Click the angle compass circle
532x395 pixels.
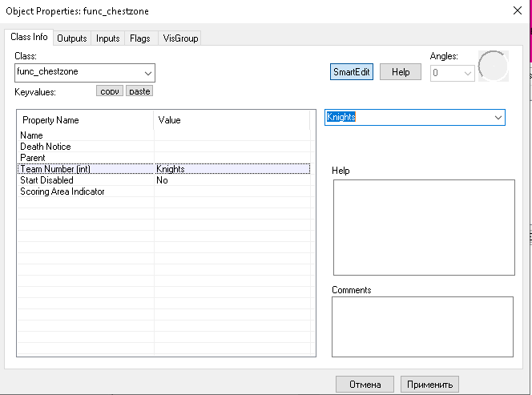494,67
